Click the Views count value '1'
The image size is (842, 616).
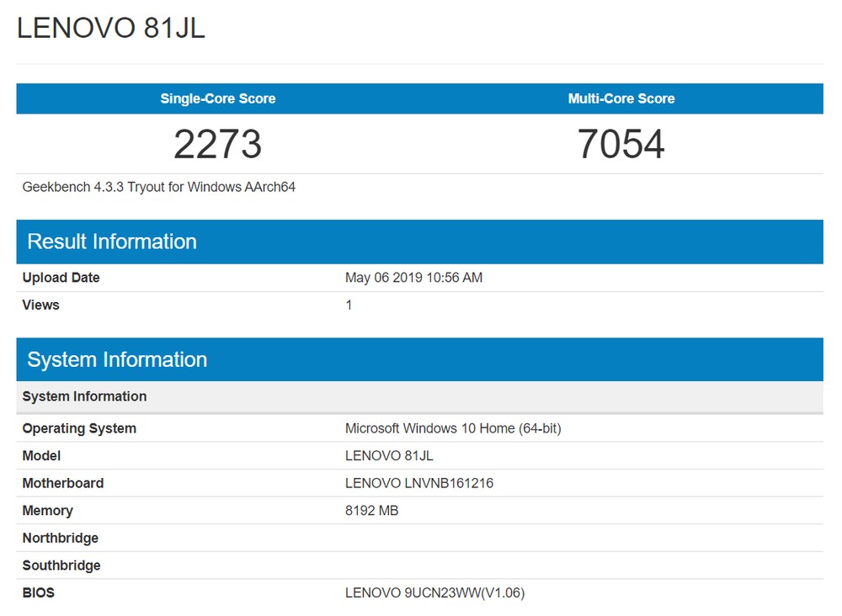click(x=349, y=305)
